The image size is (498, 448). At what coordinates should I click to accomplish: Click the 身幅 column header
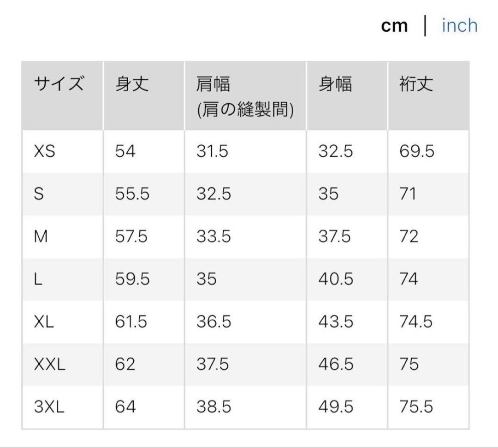(335, 85)
